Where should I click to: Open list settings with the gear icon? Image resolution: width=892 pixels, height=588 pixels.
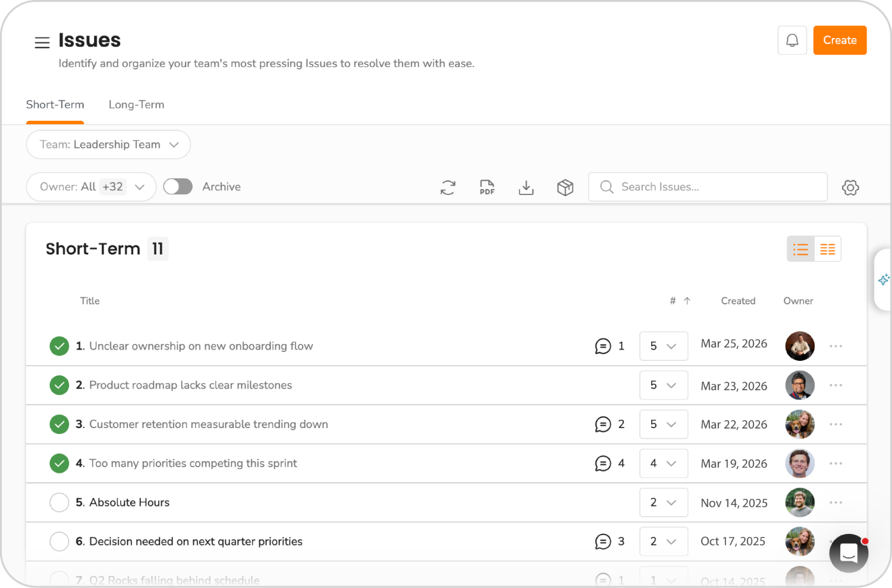tap(850, 187)
